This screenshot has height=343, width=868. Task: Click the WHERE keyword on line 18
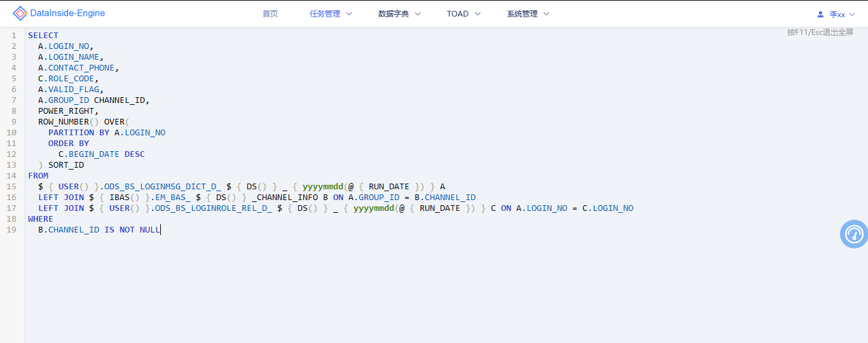pyautogui.click(x=41, y=219)
